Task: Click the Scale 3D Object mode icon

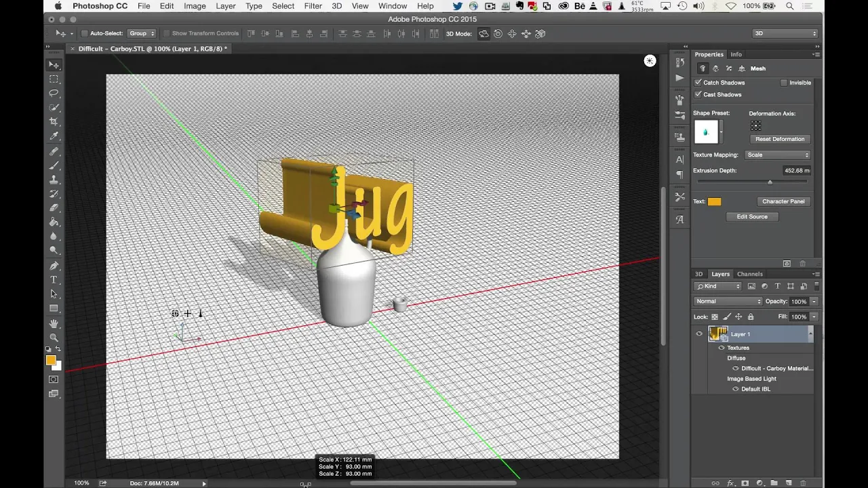Action: (x=540, y=33)
